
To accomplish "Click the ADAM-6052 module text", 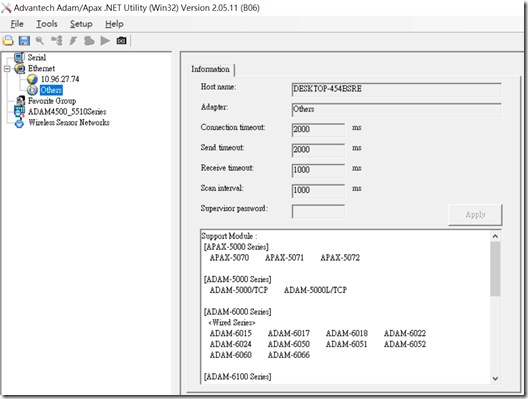I will tap(405, 344).
